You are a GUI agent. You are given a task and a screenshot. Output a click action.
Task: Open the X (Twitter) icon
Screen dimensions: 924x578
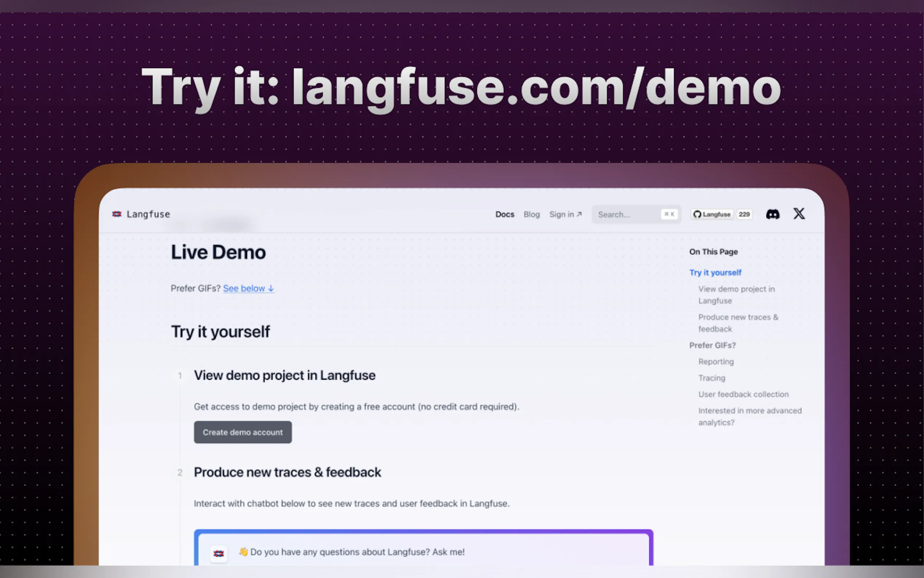[799, 214]
